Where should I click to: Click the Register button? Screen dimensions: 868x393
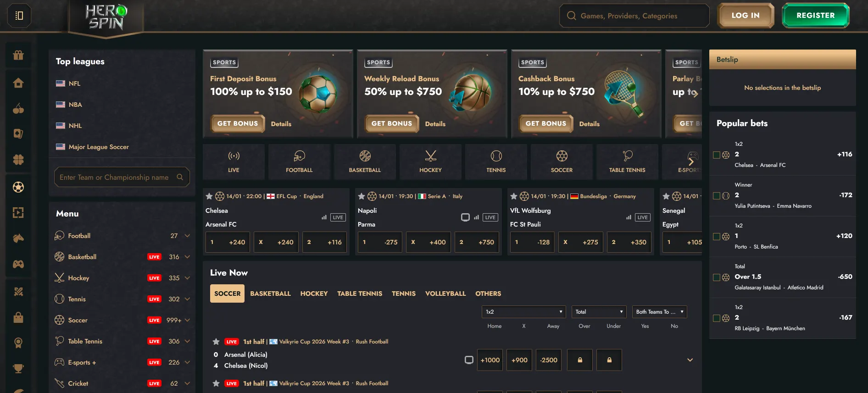816,16
